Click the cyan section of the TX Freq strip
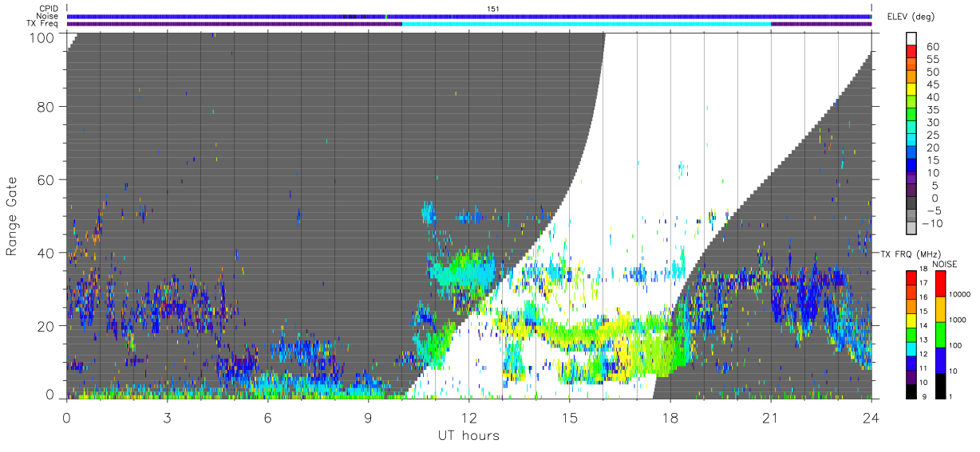The width and height of the screenshot is (980, 452). (587, 24)
